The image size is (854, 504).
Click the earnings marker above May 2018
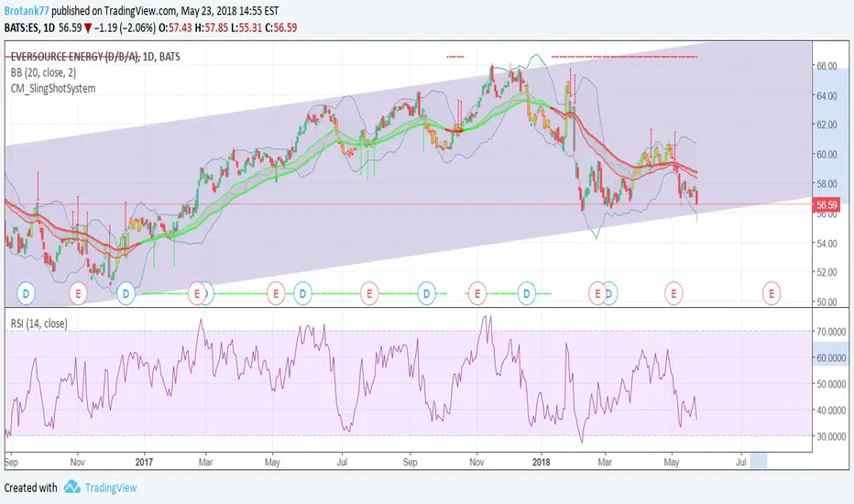coord(673,293)
